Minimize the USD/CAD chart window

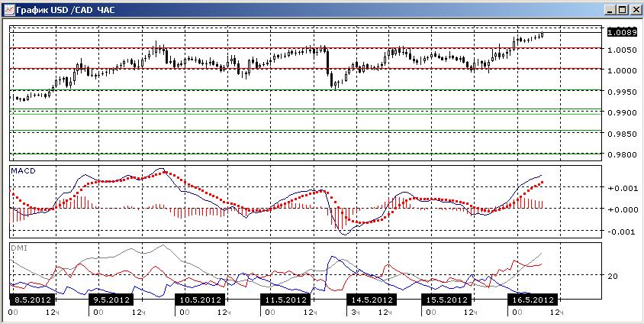[x=610, y=9]
